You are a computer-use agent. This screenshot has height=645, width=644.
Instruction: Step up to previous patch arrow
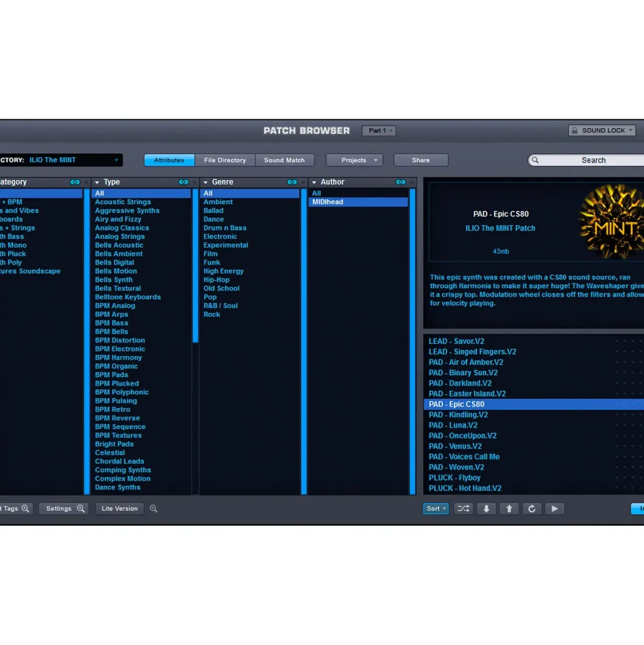click(509, 508)
